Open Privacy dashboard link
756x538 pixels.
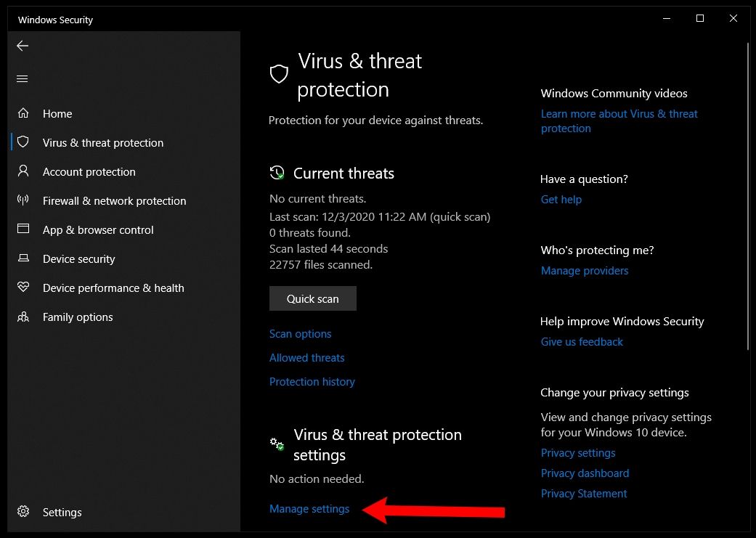coord(585,473)
